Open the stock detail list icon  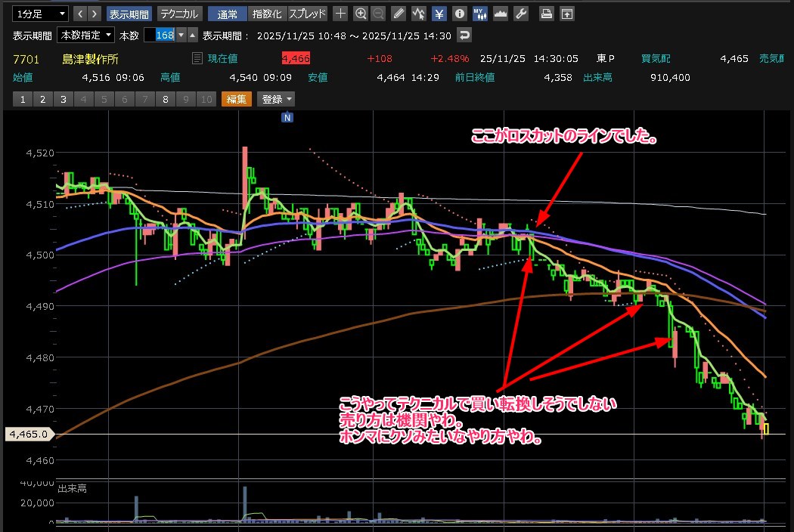pyautogui.click(x=197, y=58)
